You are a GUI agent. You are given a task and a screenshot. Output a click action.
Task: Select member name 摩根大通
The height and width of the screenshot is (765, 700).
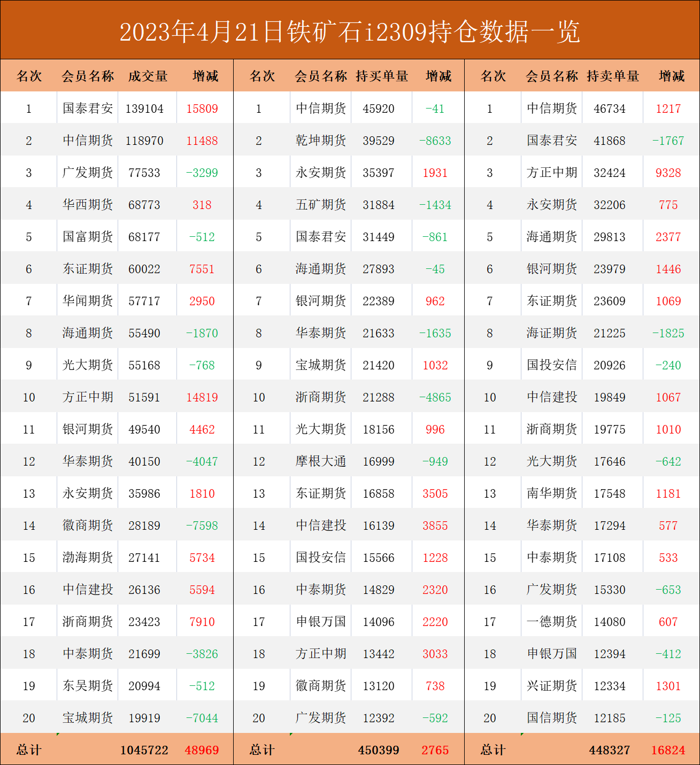[x=321, y=461]
